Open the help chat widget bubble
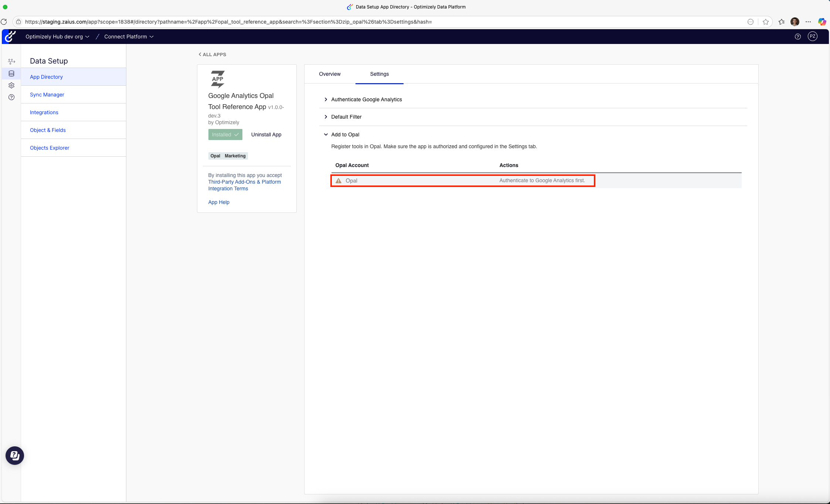 point(15,456)
